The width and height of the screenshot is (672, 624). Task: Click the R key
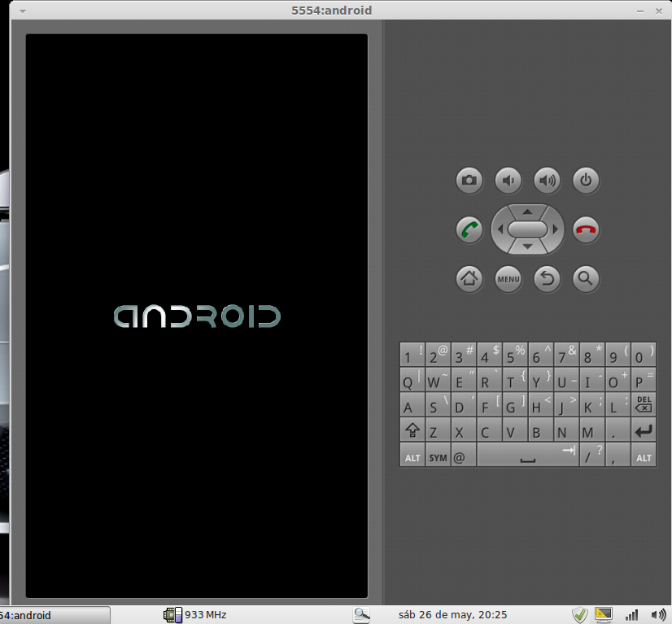pyautogui.click(x=490, y=379)
